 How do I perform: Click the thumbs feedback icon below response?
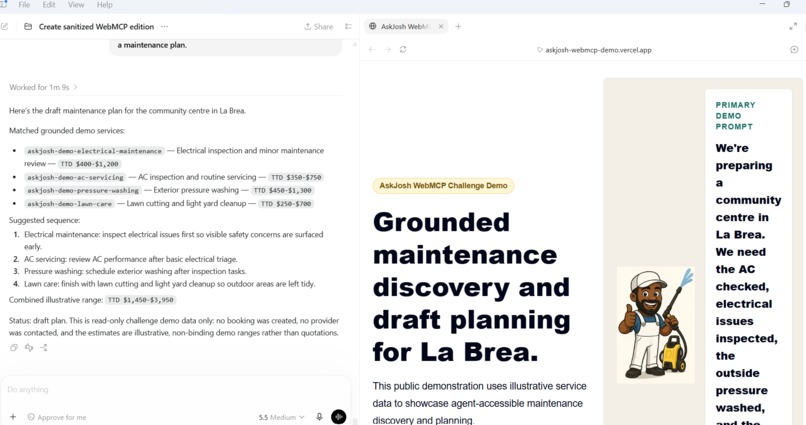point(29,348)
